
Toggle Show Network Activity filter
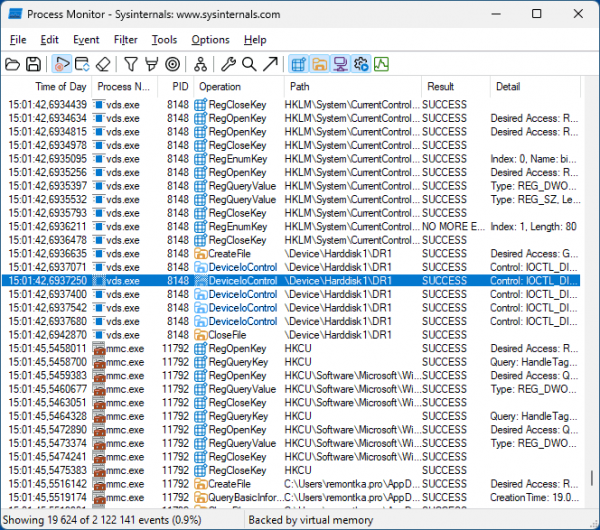point(340,64)
